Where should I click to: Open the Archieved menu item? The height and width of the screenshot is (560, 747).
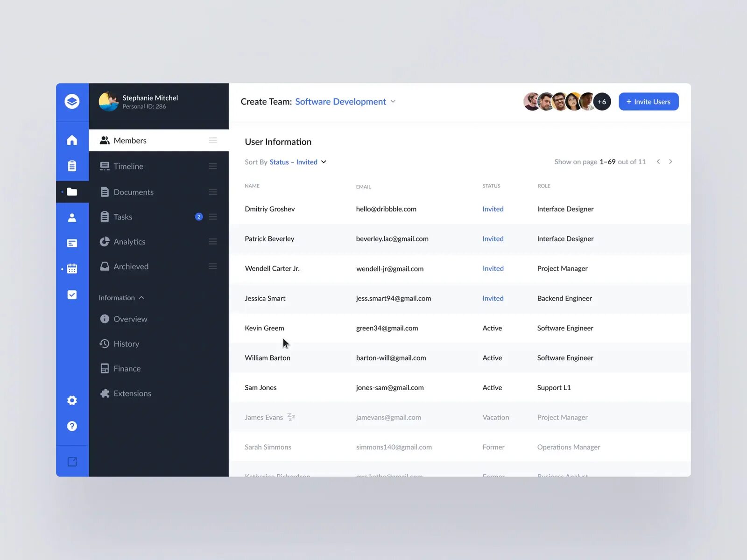159,266
